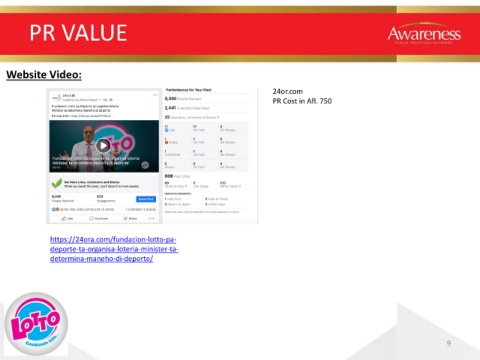Click the Share arrow icon under the post
Screen dimensions: 480x360
(125, 219)
